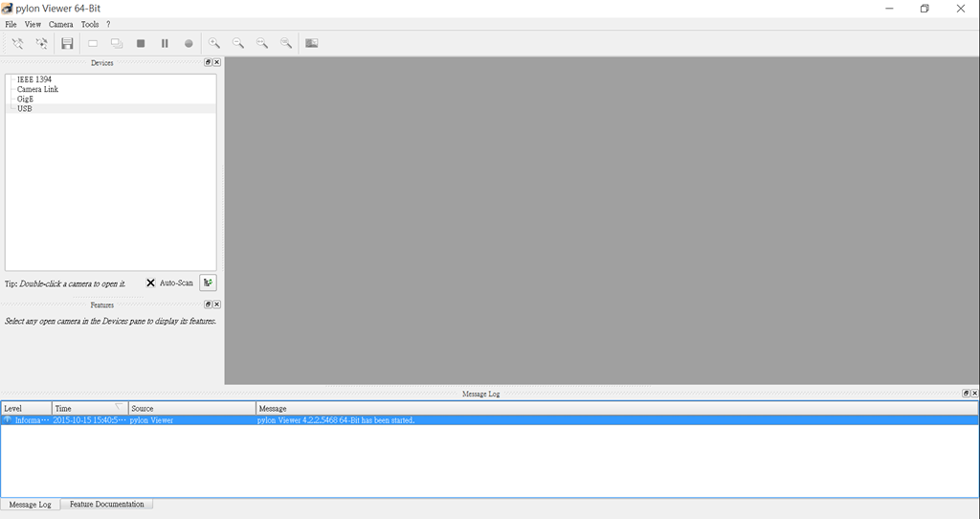980x519 pixels.
Task: Select log message 'pylon Viewer 4.2.2.5468 64-Bit has been started'
Action: click(336, 420)
